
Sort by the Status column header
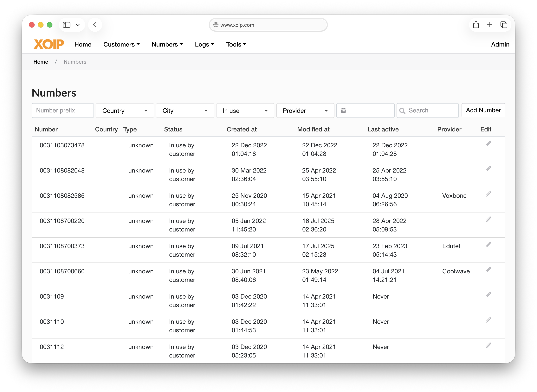173,129
